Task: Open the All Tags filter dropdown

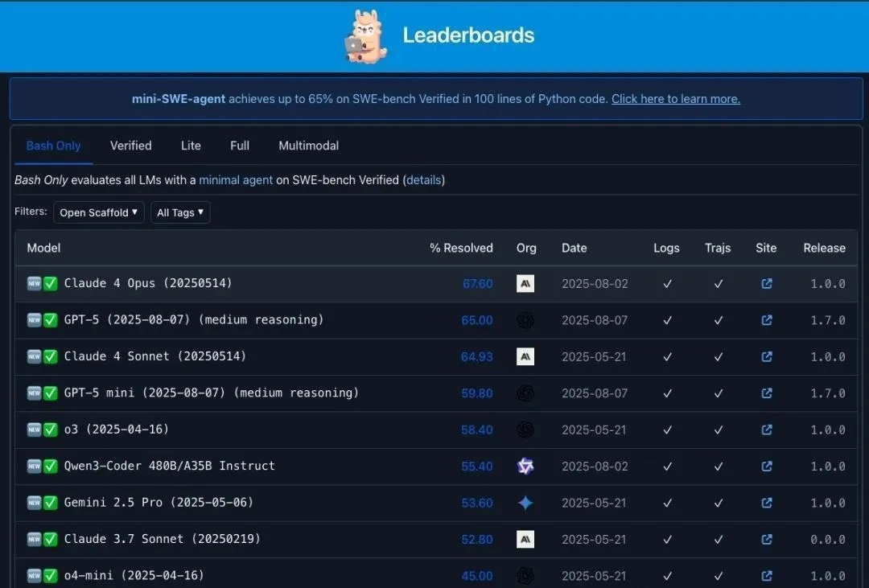Action: [180, 213]
